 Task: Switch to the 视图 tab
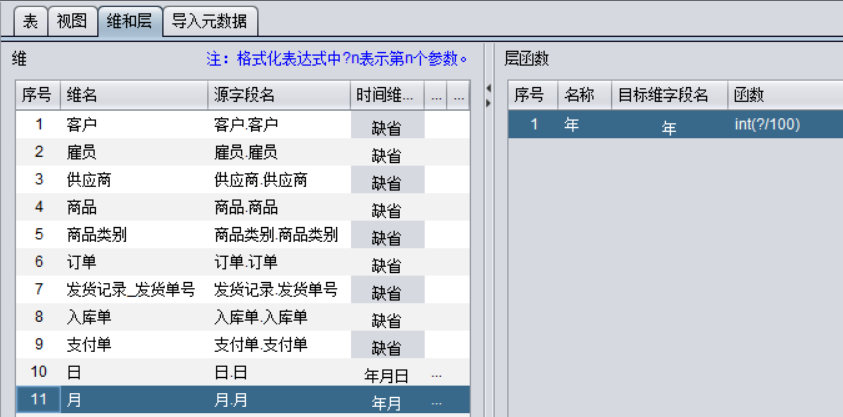tap(71, 20)
